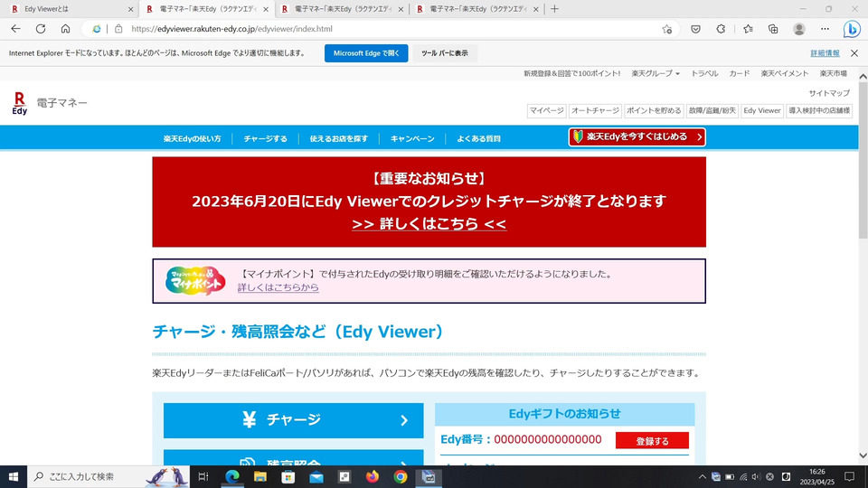Open Microsoft Store from the taskbar
868x488 pixels.
coord(288,476)
